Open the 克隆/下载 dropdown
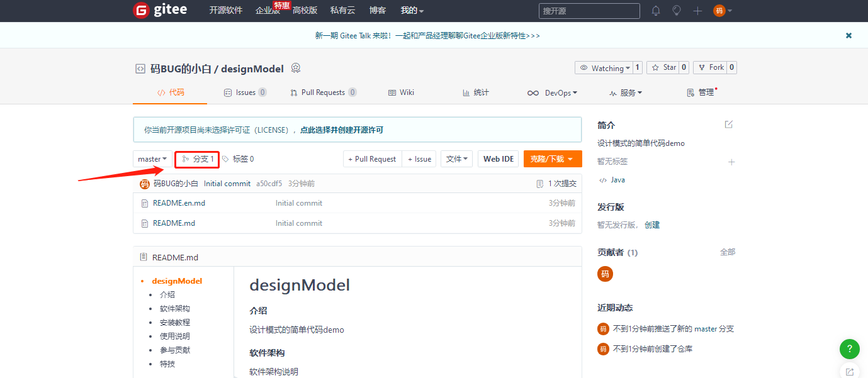The image size is (868, 378). point(552,158)
